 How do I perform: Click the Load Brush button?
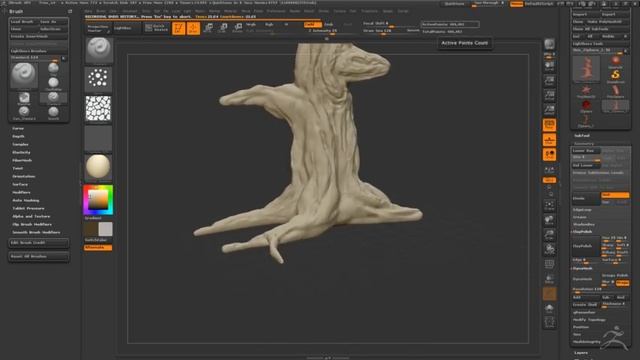click(24, 22)
